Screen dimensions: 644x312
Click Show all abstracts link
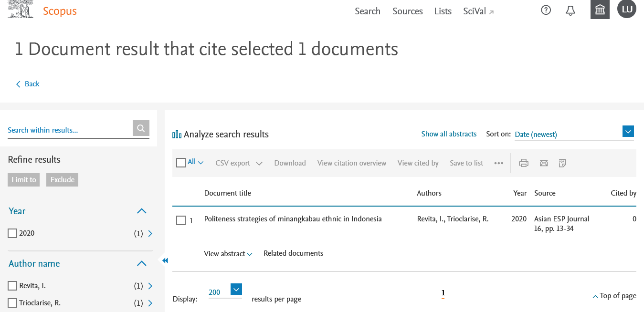[x=449, y=134]
